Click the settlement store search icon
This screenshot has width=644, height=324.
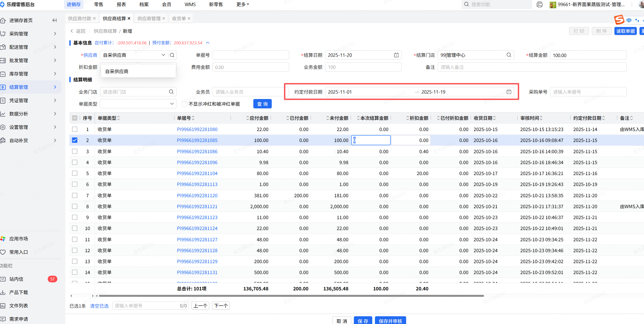coord(509,55)
